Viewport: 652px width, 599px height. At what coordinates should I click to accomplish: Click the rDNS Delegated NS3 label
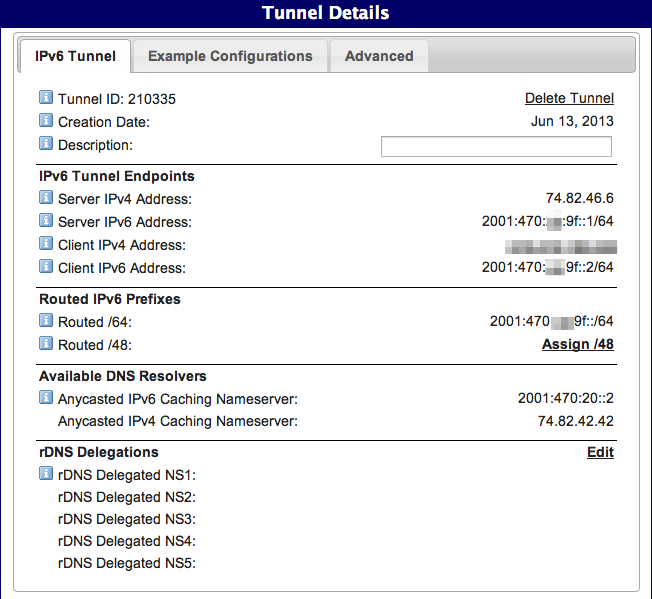pyautogui.click(x=127, y=519)
